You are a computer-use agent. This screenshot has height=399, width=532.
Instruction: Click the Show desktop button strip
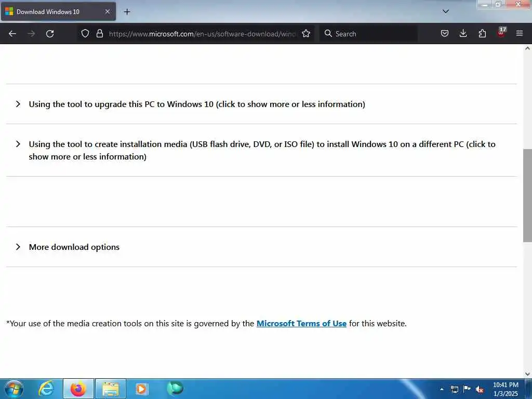528,389
